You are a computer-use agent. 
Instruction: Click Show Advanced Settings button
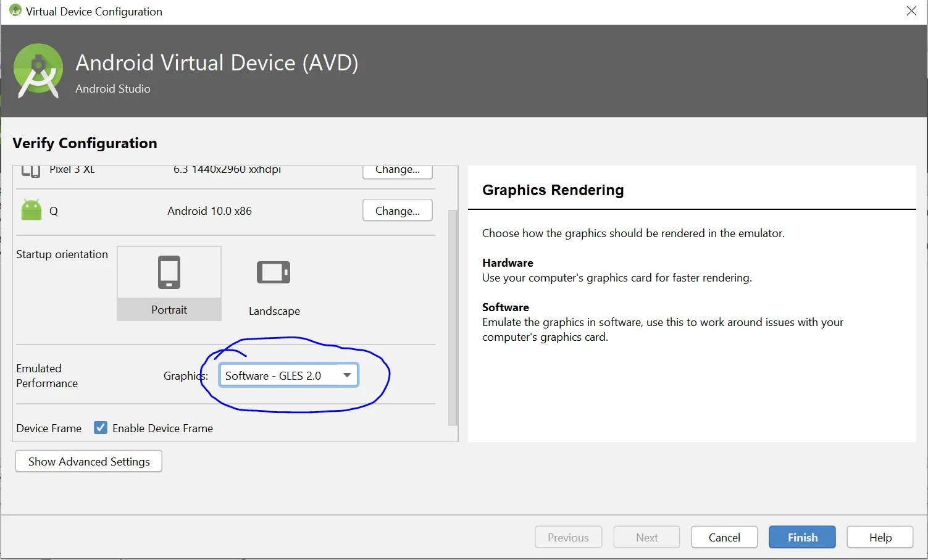[89, 461]
